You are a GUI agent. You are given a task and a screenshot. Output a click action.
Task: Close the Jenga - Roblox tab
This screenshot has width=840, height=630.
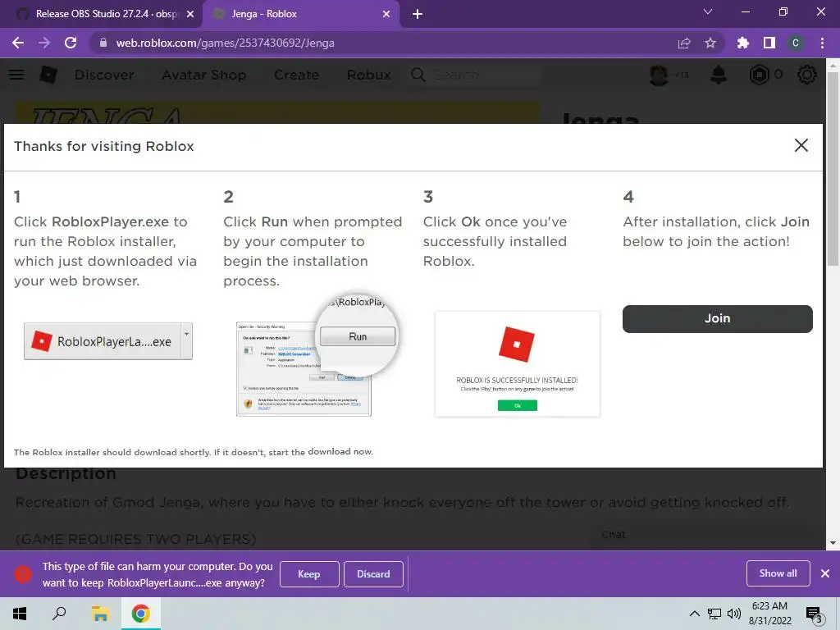[386, 15]
